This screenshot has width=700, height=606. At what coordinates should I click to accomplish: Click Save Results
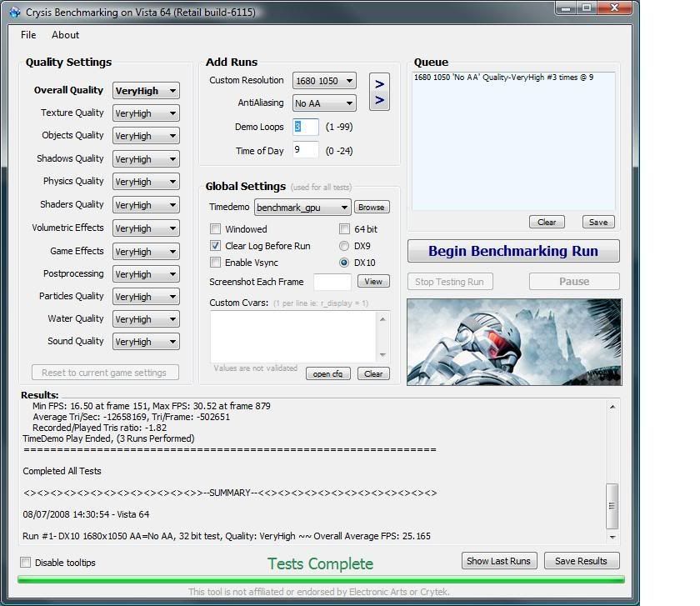(582, 561)
